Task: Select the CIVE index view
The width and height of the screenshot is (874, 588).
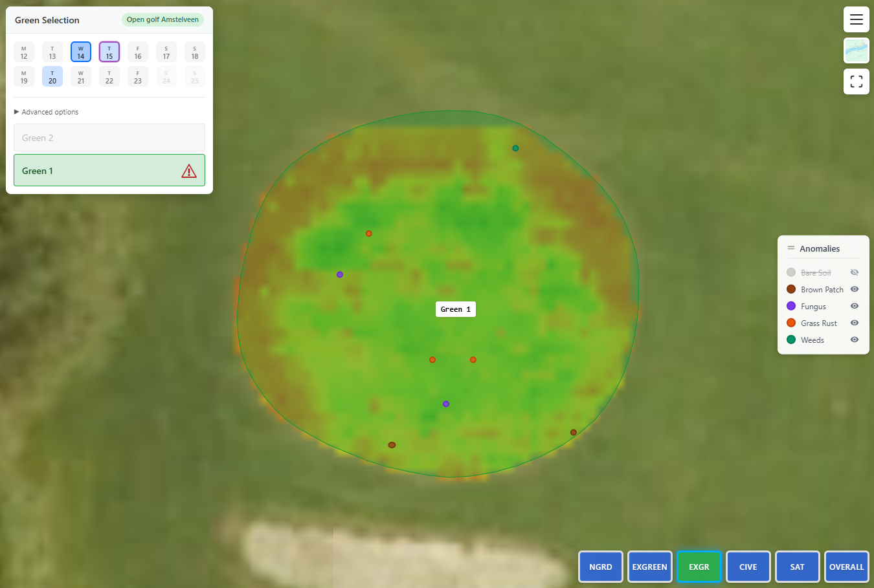Action: (x=748, y=567)
